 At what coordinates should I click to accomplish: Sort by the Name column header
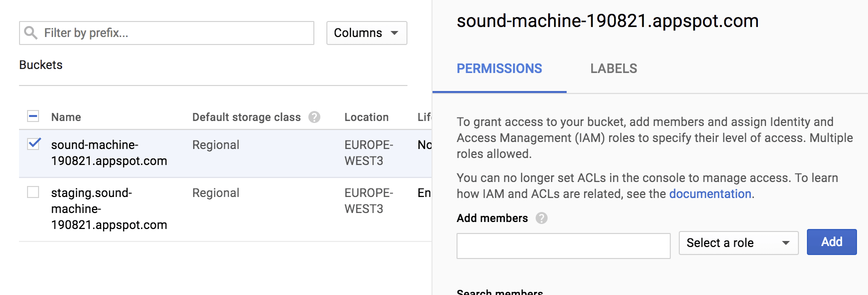[x=66, y=117]
